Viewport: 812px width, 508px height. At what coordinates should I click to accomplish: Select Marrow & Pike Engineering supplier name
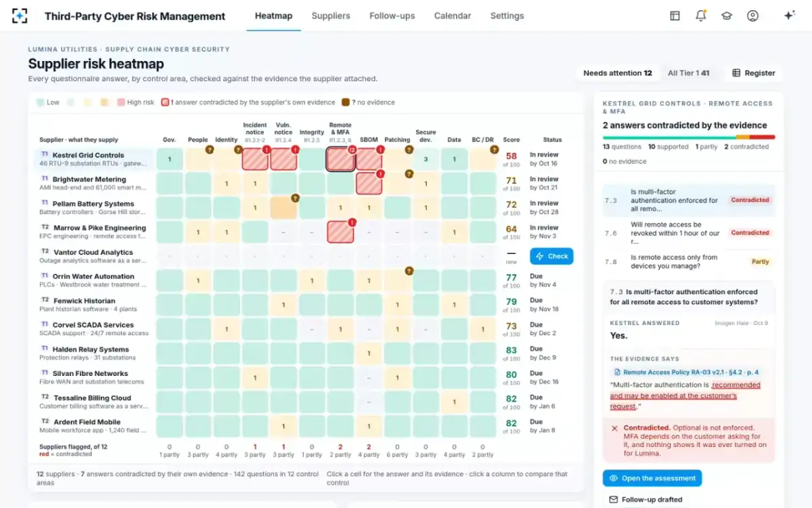tap(99, 228)
